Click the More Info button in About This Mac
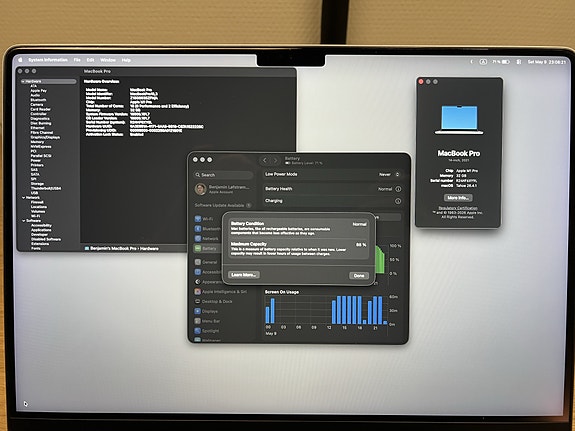 click(458, 198)
